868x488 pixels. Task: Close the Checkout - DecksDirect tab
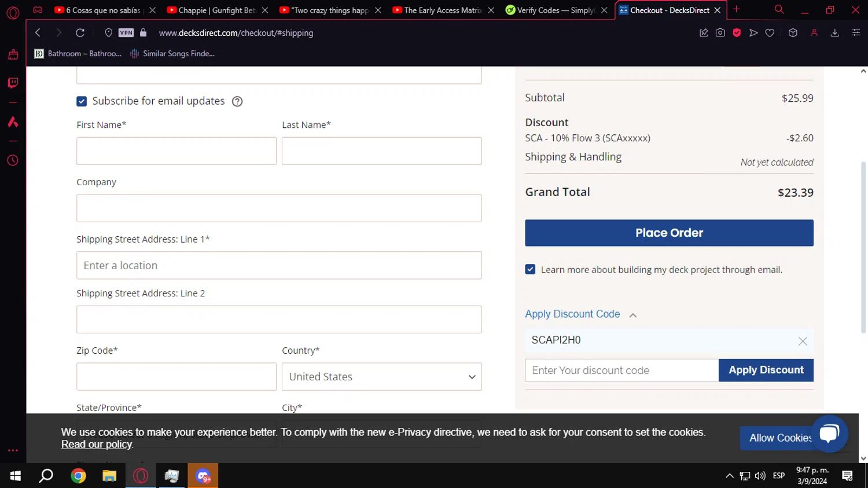(x=717, y=10)
